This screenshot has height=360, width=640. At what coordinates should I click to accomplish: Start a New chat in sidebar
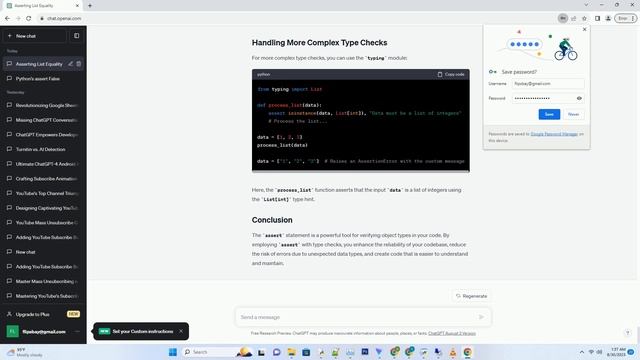point(34,36)
